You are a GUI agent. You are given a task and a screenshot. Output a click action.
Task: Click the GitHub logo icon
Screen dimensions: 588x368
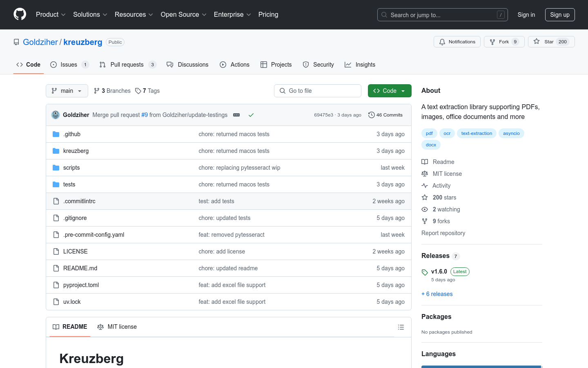[20, 14]
